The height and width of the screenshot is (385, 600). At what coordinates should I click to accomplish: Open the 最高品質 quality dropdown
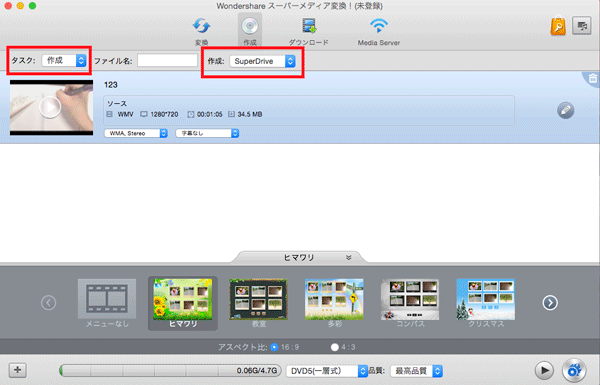tap(416, 371)
